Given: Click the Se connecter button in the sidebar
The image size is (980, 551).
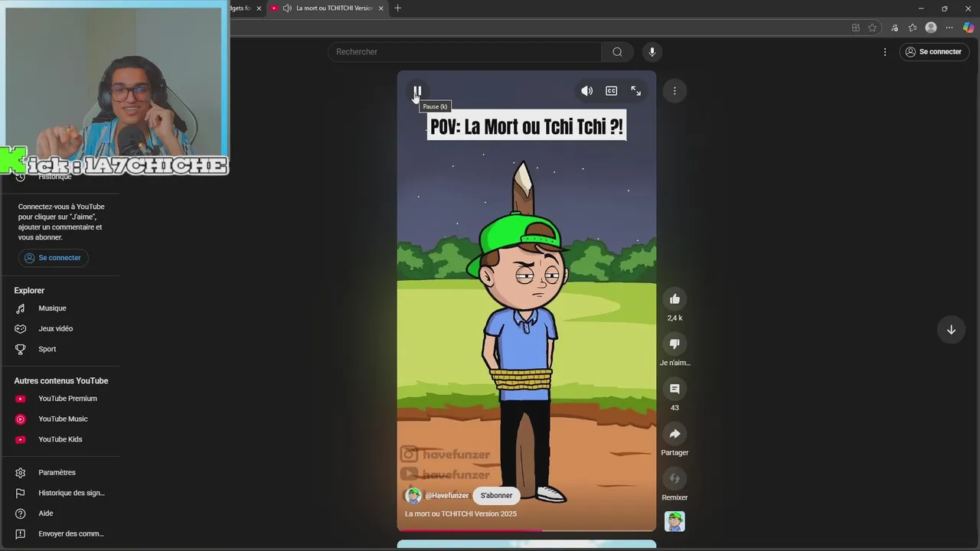Looking at the screenshot, I should (x=53, y=258).
